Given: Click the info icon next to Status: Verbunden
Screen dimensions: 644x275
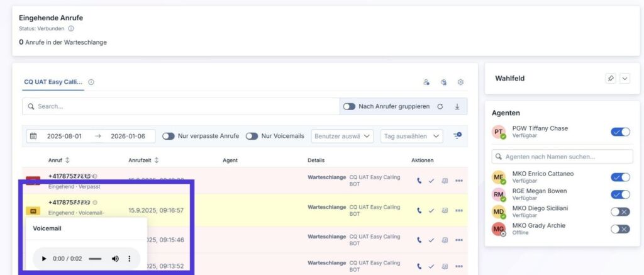Looking at the screenshot, I should point(71,29).
